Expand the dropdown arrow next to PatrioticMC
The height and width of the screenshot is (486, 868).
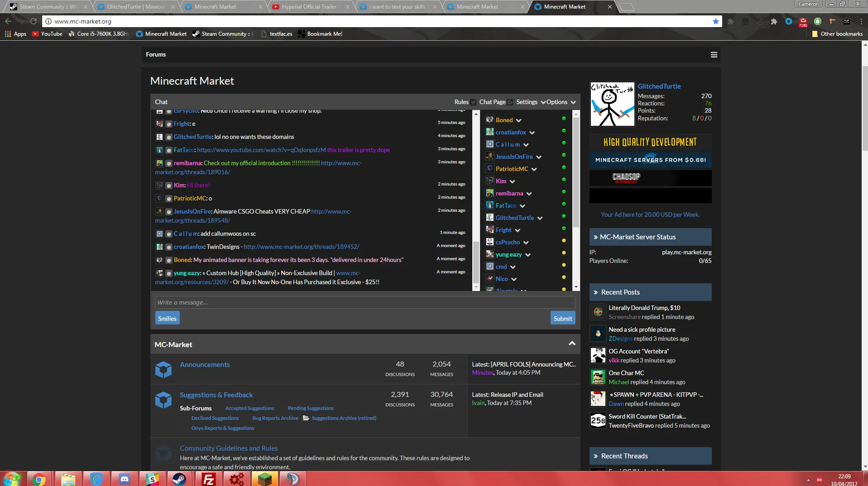click(x=534, y=169)
